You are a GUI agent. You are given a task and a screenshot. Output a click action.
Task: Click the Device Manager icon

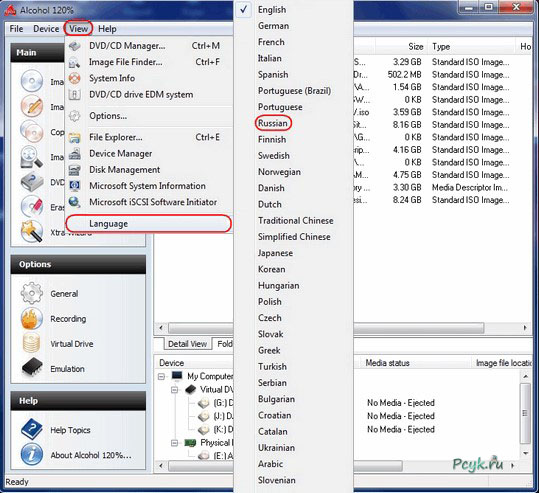pyautogui.click(x=75, y=154)
